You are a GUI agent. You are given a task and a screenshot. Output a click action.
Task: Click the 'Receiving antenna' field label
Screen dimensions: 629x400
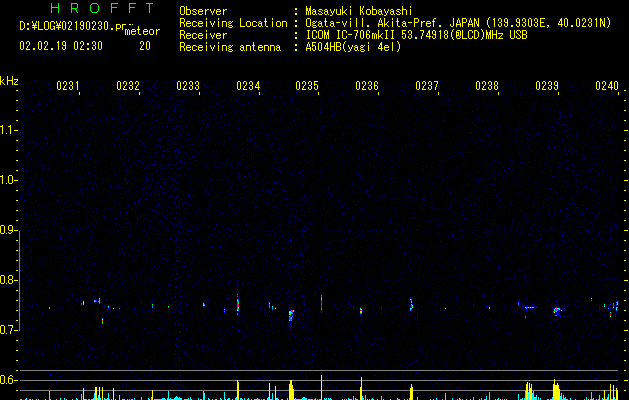point(230,47)
